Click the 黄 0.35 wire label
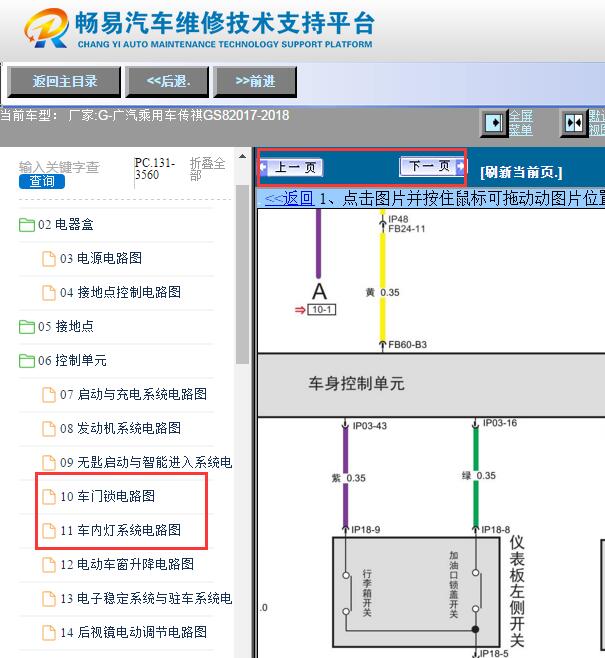This screenshot has height=658, width=605. tap(382, 292)
